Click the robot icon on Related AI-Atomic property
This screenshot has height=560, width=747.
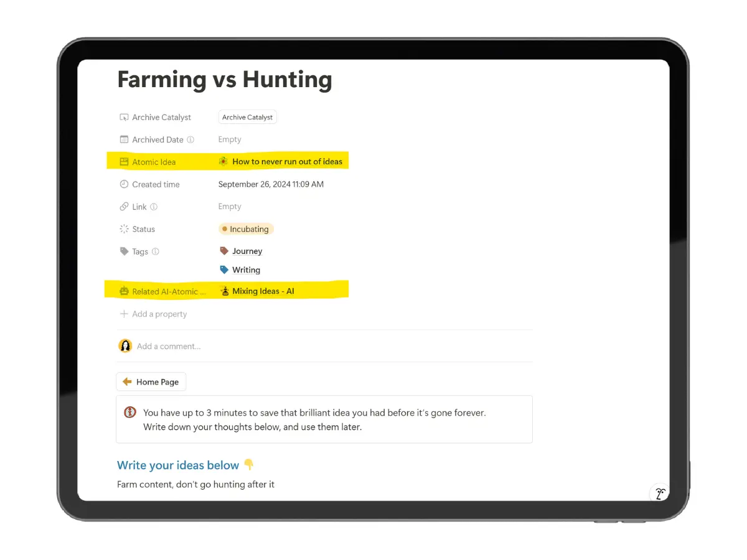124,291
